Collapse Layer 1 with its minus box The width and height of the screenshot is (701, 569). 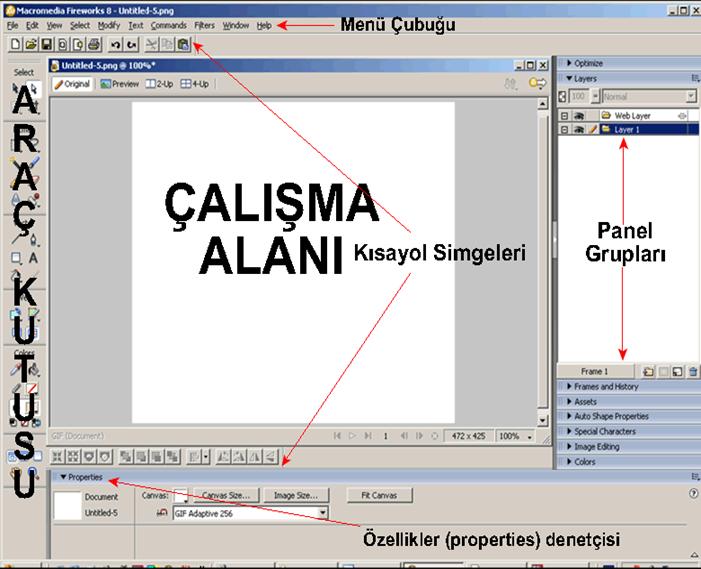[565, 130]
